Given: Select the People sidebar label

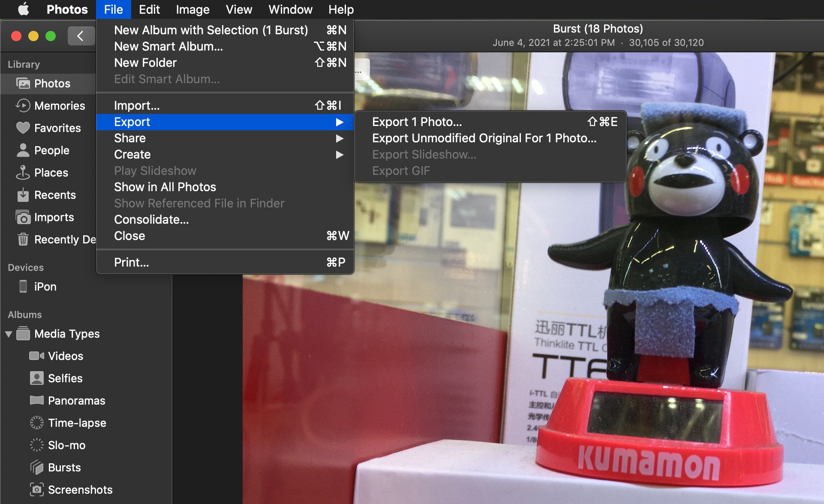Looking at the screenshot, I should coord(52,150).
